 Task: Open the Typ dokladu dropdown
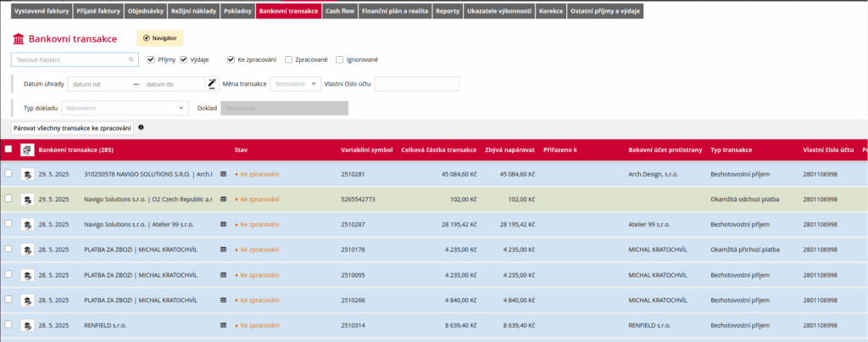(125, 109)
